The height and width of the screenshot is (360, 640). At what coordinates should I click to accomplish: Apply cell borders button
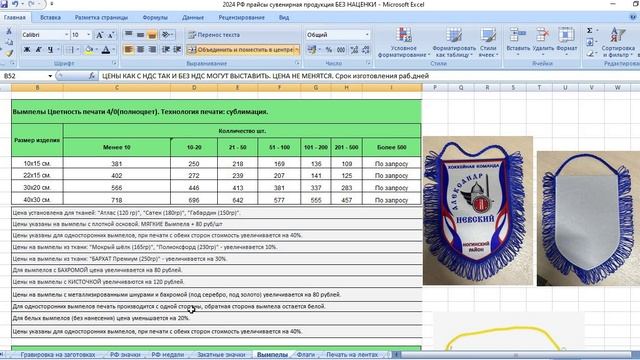[70, 50]
